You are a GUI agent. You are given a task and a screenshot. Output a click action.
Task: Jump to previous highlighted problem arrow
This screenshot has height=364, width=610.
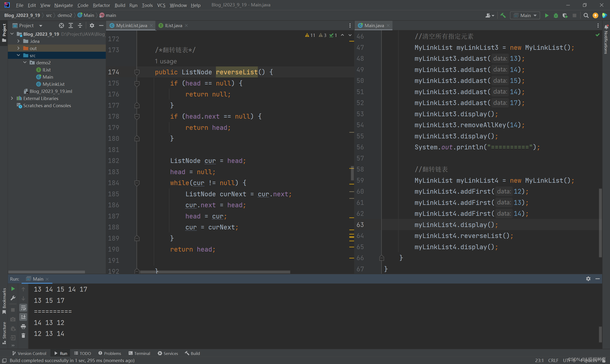pyautogui.click(x=342, y=35)
